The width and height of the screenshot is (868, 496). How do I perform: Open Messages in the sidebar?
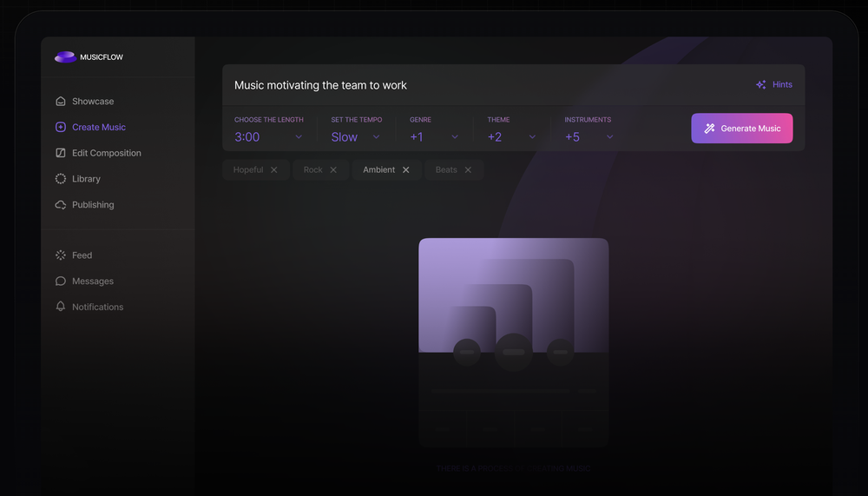85,281
